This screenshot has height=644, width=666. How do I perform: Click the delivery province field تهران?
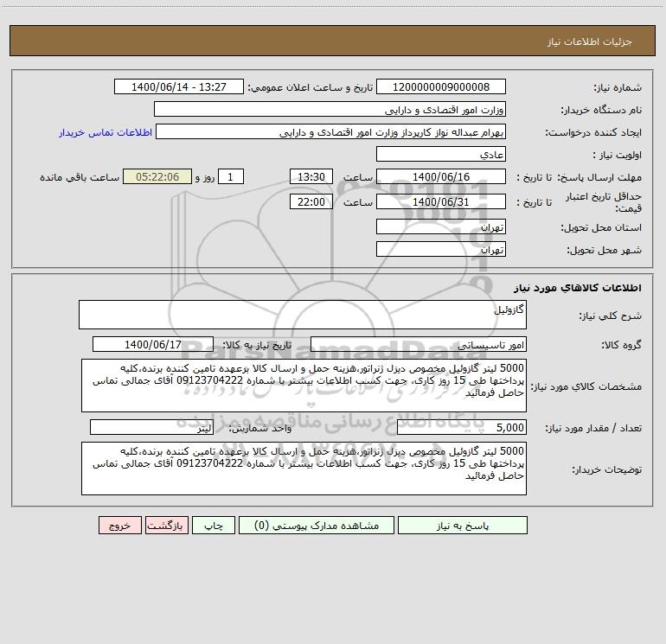(441, 226)
